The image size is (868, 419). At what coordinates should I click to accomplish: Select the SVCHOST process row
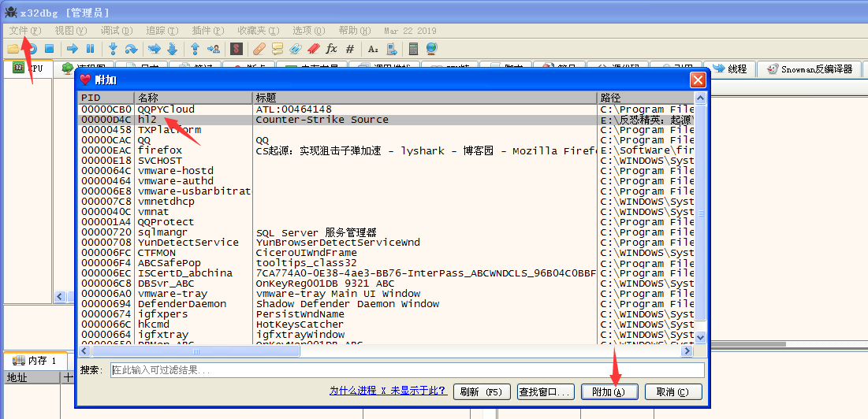[386, 161]
